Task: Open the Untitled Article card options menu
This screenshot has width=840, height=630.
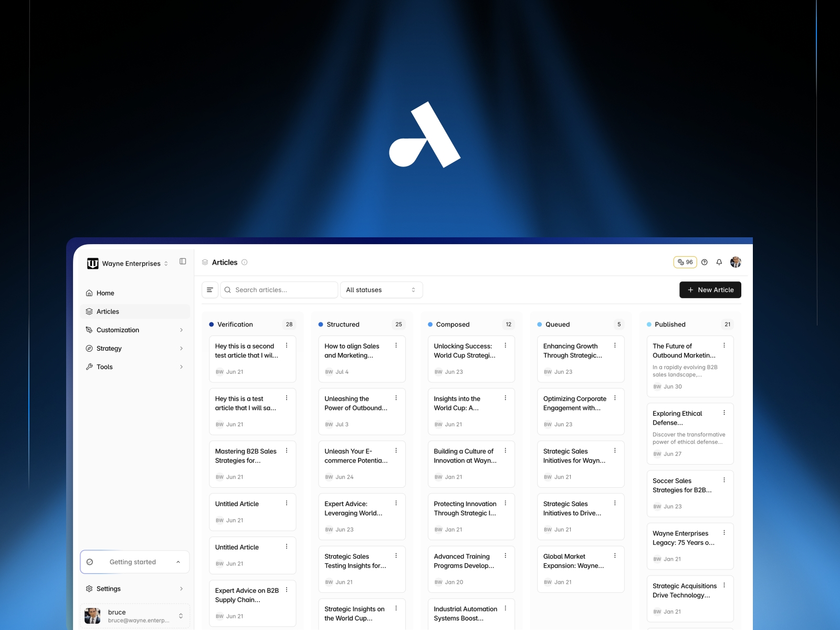Action: click(287, 503)
